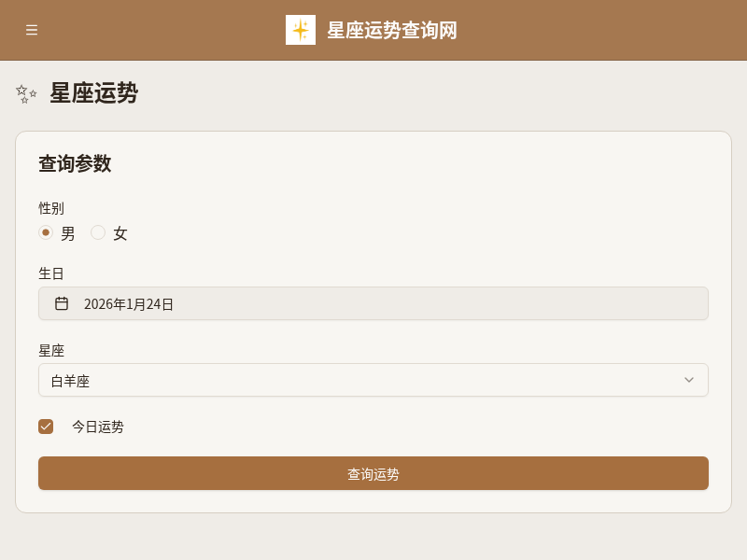The image size is (747, 560).
Task: Select the 女 radio button
Action: [x=98, y=232]
